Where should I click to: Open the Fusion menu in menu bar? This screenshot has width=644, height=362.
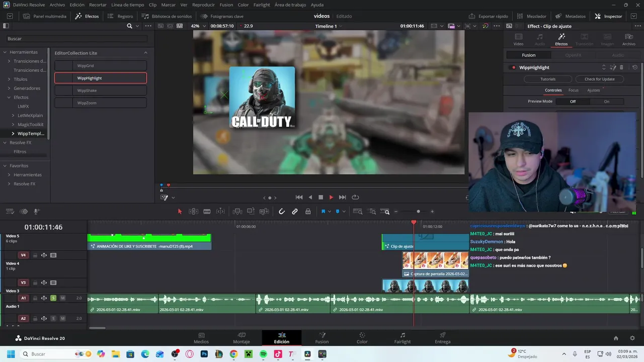pos(226,5)
